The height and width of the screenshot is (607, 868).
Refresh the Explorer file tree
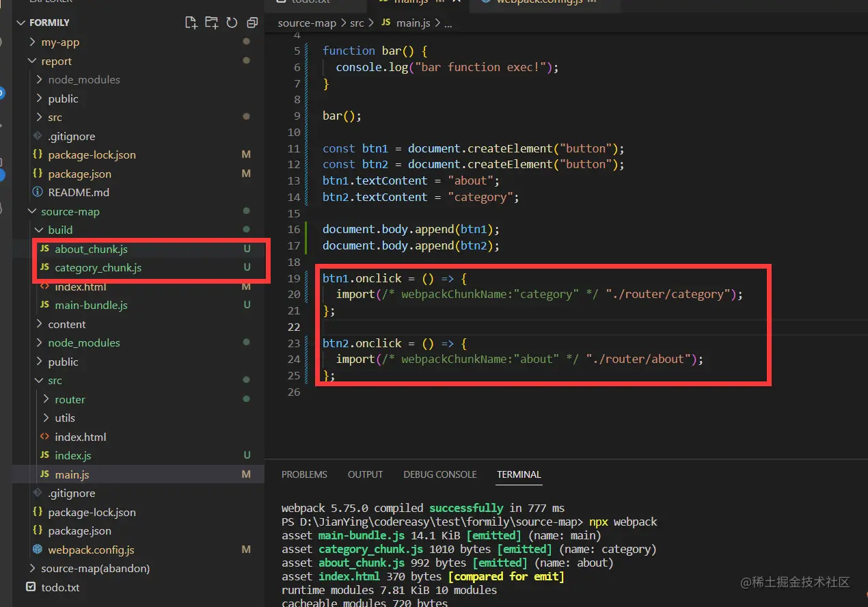pos(232,23)
